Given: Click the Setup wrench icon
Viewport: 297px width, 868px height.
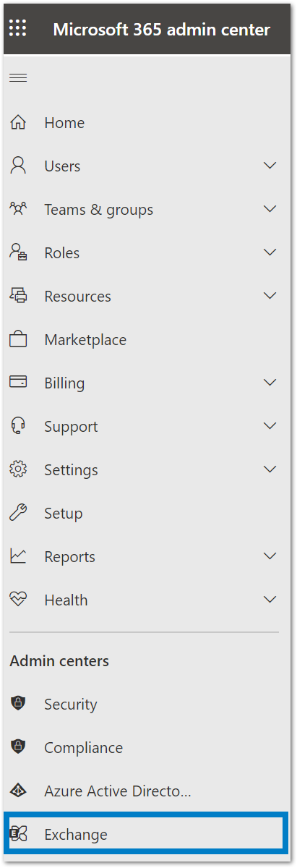Looking at the screenshot, I should 18,513.
